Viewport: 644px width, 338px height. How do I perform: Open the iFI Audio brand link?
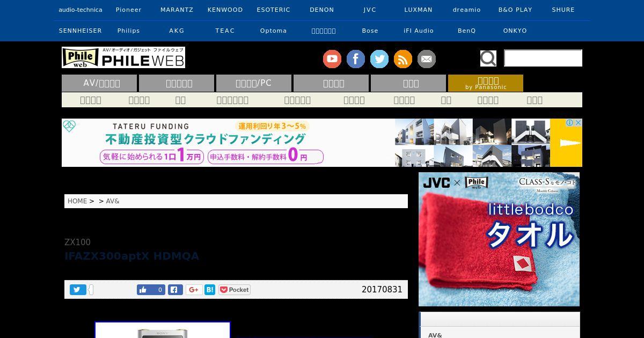click(x=419, y=31)
